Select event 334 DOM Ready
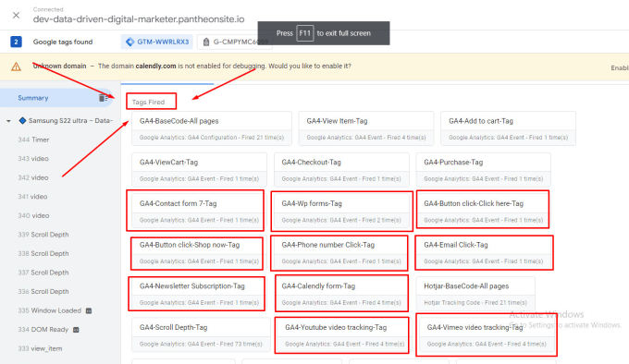 pos(43,330)
